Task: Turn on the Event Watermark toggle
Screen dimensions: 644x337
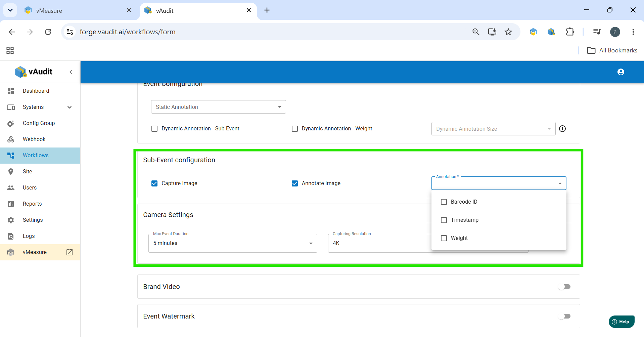Action: [564, 316]
